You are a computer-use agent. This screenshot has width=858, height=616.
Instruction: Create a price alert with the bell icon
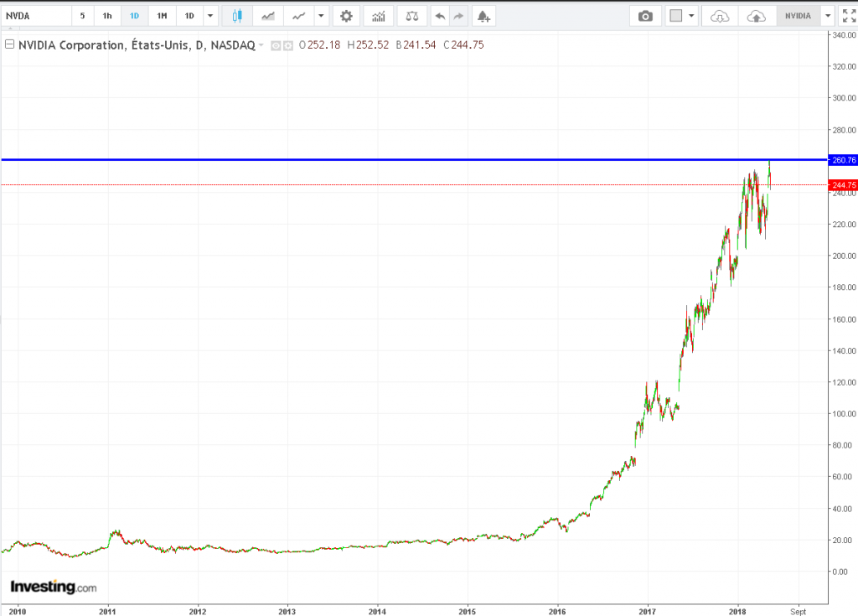[x=483, y=16]
